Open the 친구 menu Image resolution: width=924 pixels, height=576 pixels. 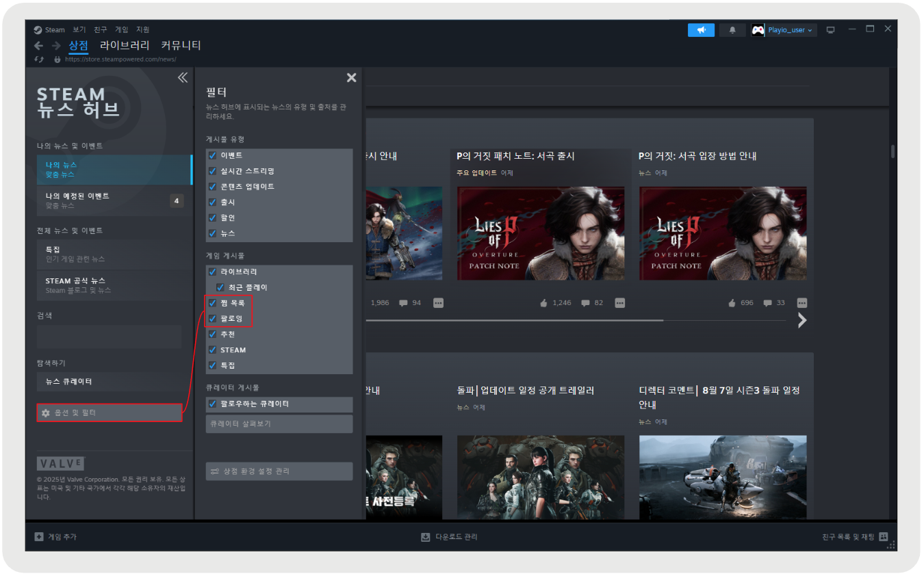point(101,29)
